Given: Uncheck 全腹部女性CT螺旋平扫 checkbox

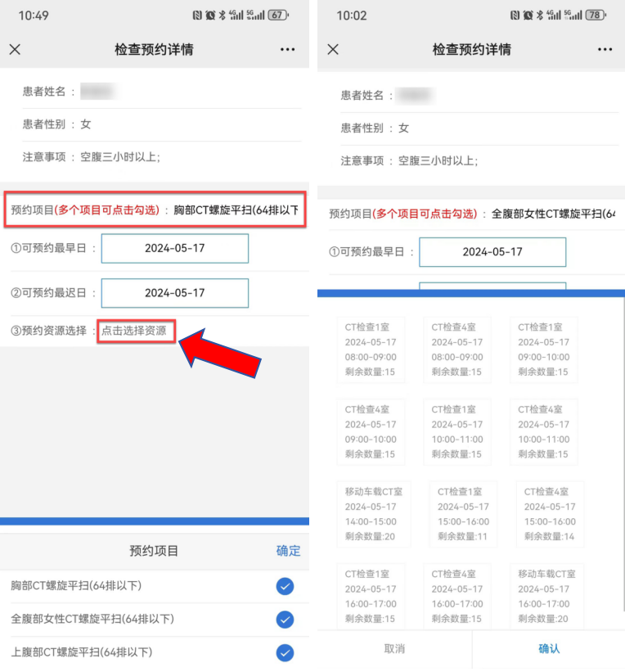Looking at the screenshot, I should click(285, 620).
